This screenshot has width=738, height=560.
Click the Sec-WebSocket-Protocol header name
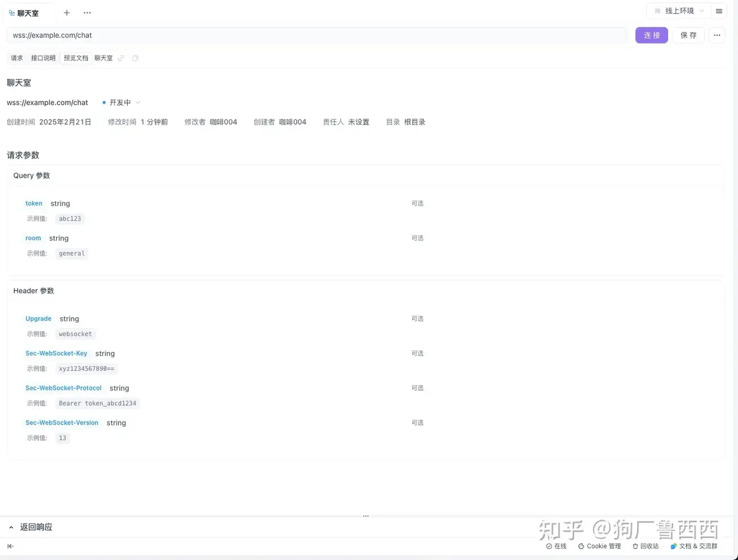pos(63,388)
